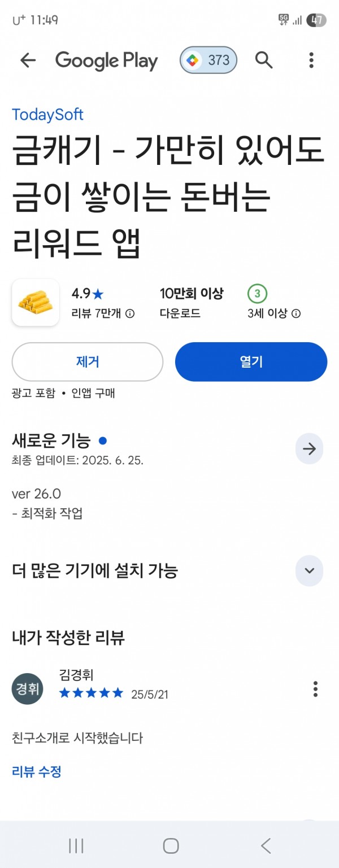This screenshot has height=868, width=339.
Task: Tap the gold bars app icon
Action: (x=36, y=302)
